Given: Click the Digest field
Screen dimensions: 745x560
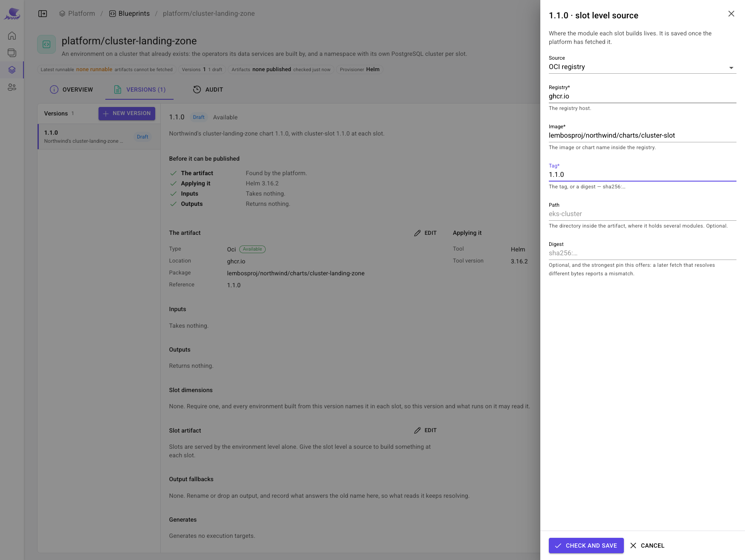Looking at the screenshot, I should pos(642,253).
